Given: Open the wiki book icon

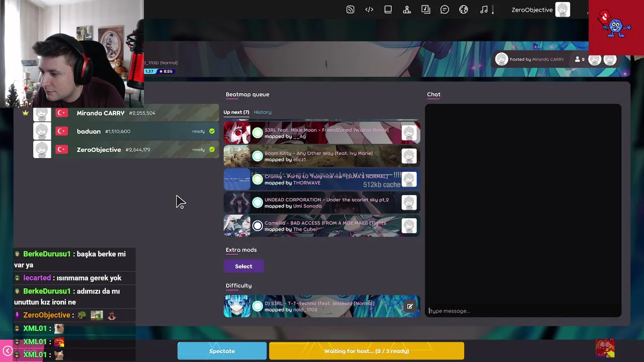Looking at the screenshot, I should tap(388, 10).
